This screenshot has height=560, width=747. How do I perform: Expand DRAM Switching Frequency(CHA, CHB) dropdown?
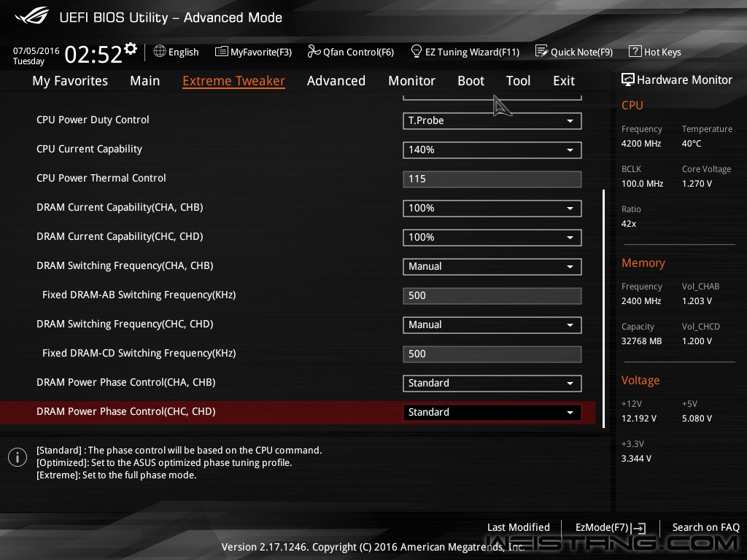pos(492,267)
